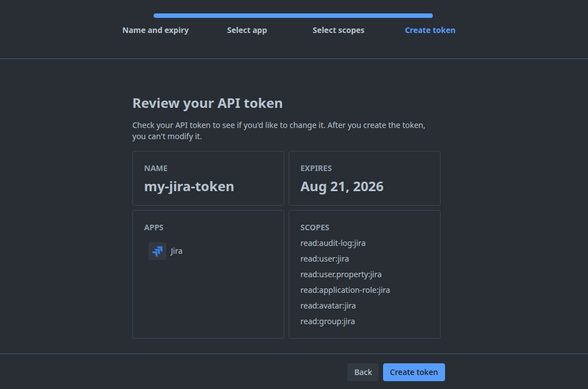Go to the Select scopes step
Screen dimensions: 588x389
pos(338,30)
